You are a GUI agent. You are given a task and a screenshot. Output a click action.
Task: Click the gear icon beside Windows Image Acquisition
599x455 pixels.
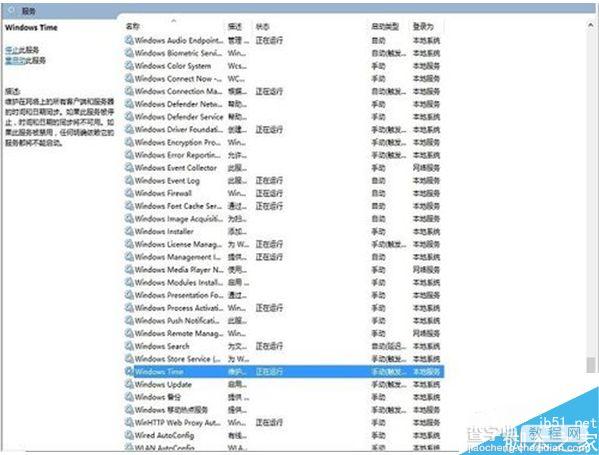[x=129, y=219]
